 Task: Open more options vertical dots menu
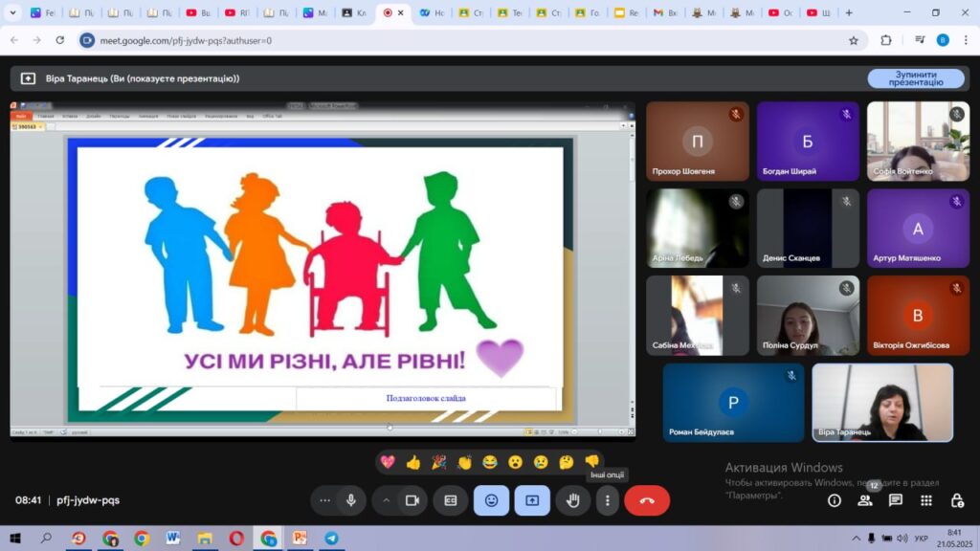608,500
